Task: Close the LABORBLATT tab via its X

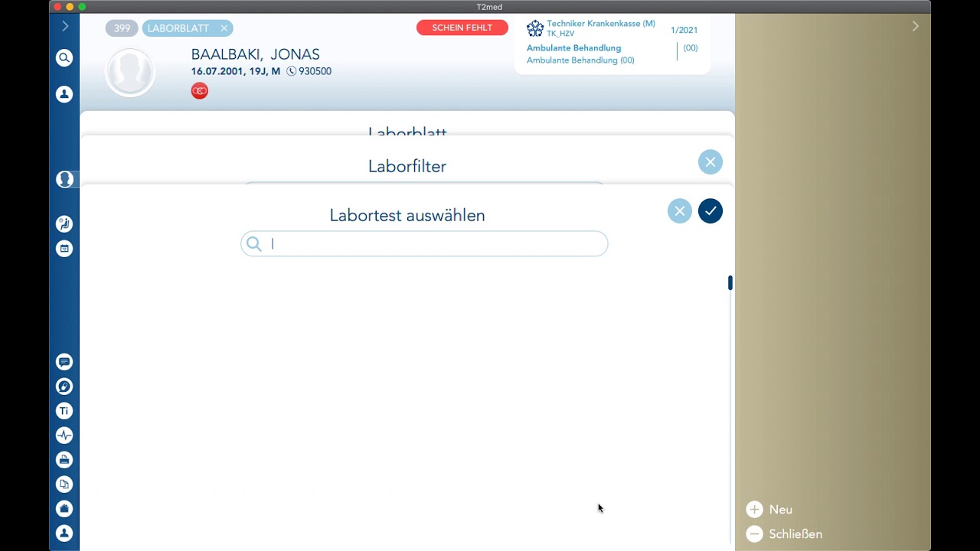Action: (224, 28)
